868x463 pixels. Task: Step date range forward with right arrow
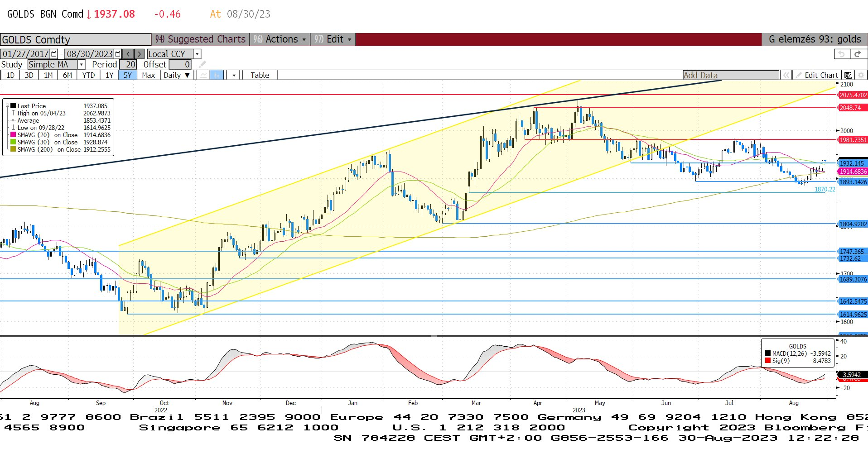139,54
